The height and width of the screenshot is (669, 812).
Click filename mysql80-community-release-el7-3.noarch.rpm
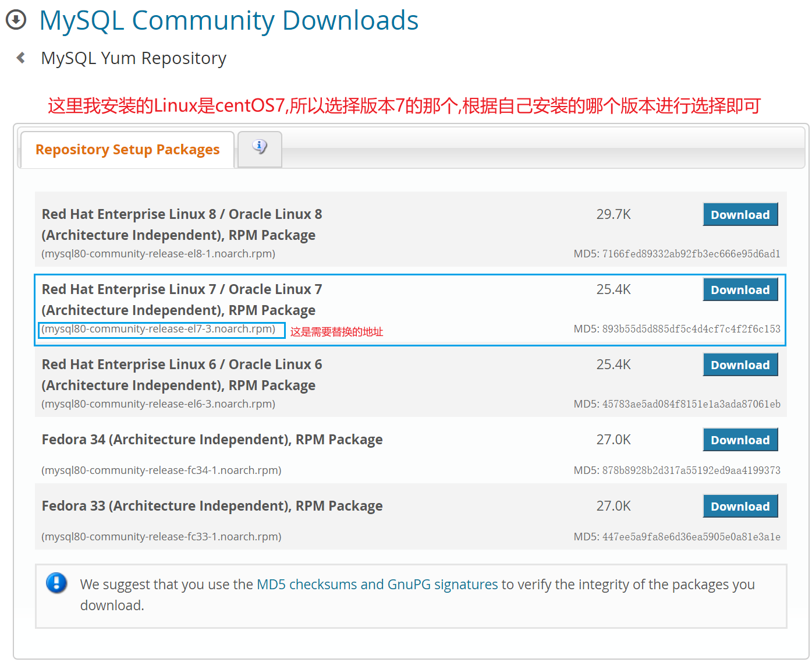coord(158,329)
